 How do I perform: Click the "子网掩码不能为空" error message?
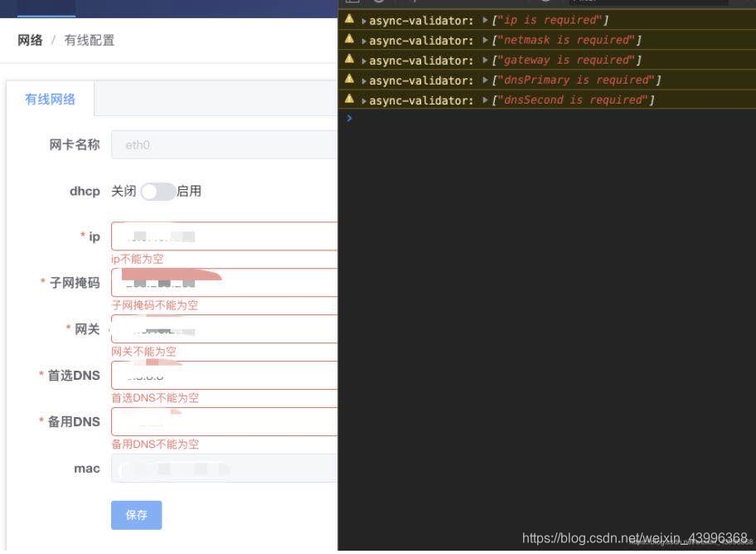click(x=155, y=305)
